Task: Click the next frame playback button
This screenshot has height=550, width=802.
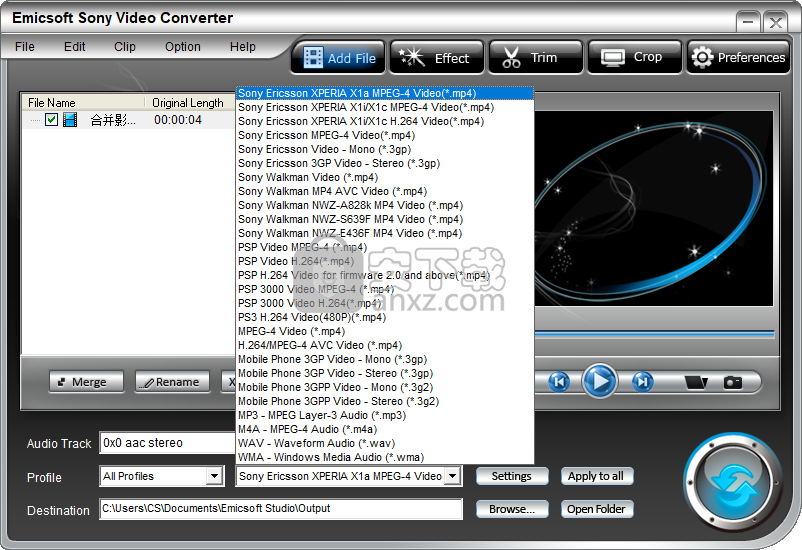Action: point(642,382)
